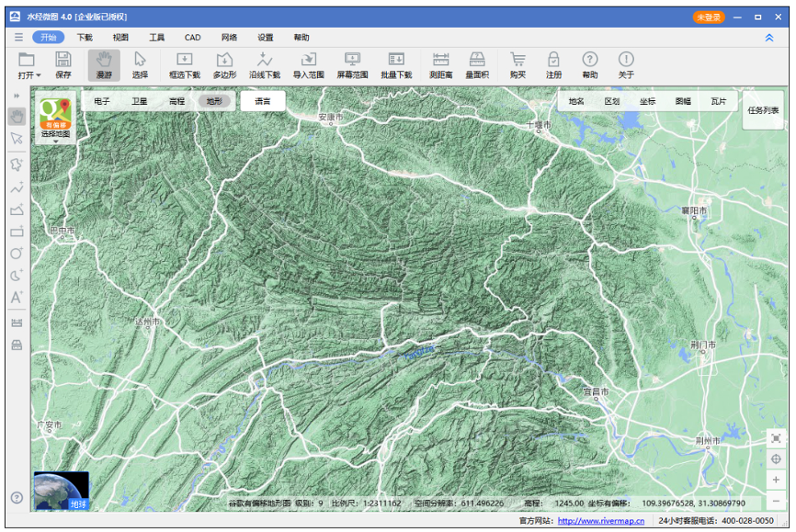Pick the draw rectangle tool in left sidebar
Image resolution: width=796 pixels, height=532 pixels.
click(17, 232)
